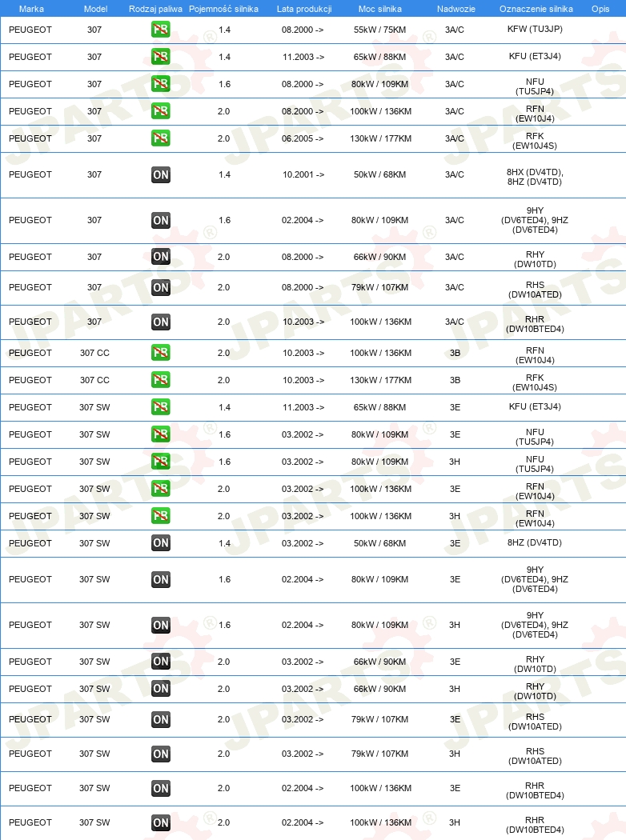The width and height of the screenshot is (626, 840).
Task: Click the 10.2003 -> date in the 307 RHR 3A/C row
Action: point(303,322)
